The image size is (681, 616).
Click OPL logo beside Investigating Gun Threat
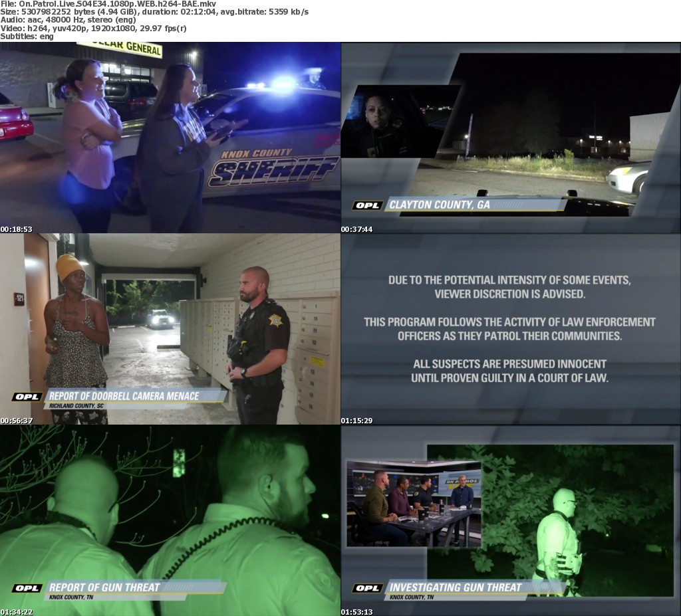click(367, 588)
